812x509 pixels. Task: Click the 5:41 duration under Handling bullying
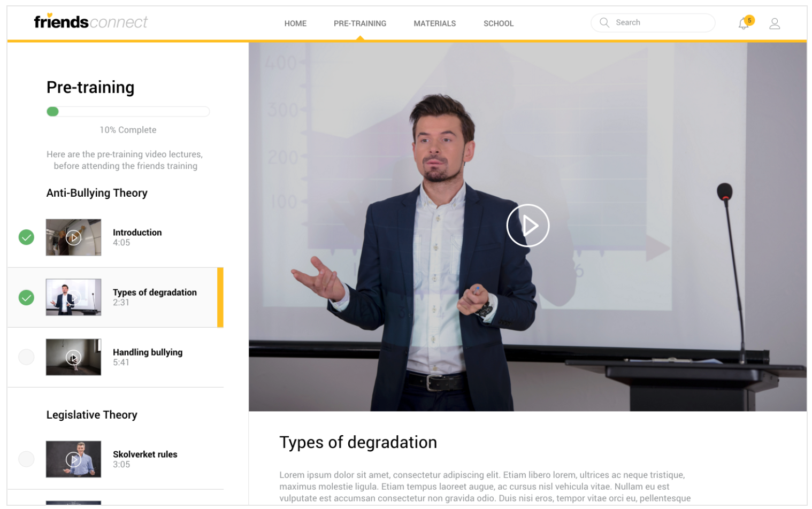click(121, 363)
